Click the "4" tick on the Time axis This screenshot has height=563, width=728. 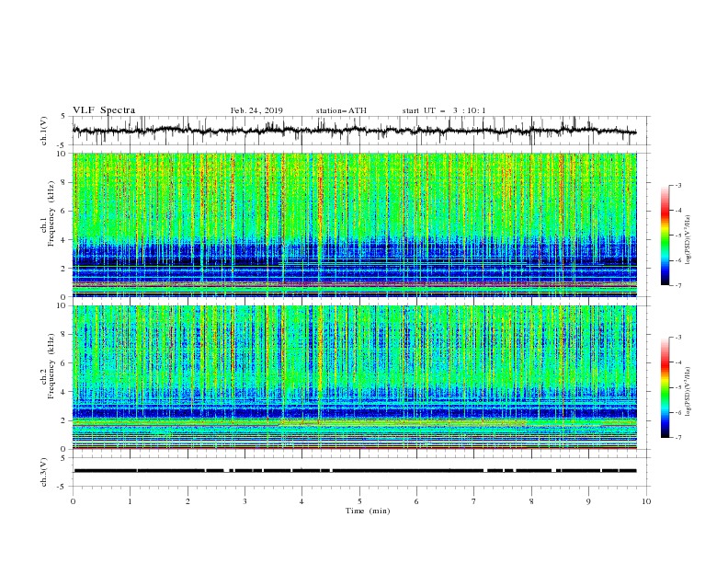click(301, 501)
